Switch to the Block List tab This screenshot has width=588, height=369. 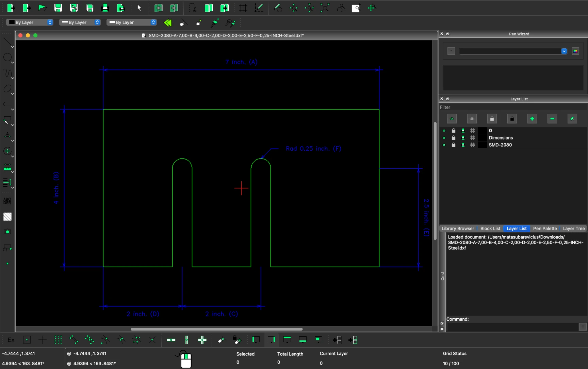(x=490, y=229)
